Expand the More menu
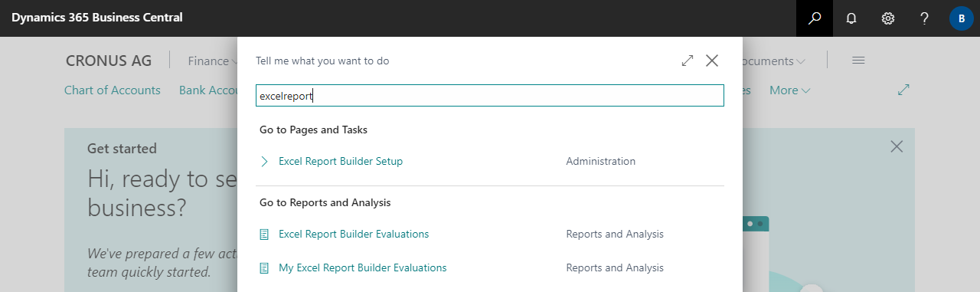Viewport: 980px width, 292px height. pyautogui.click(x=789, y=90)
